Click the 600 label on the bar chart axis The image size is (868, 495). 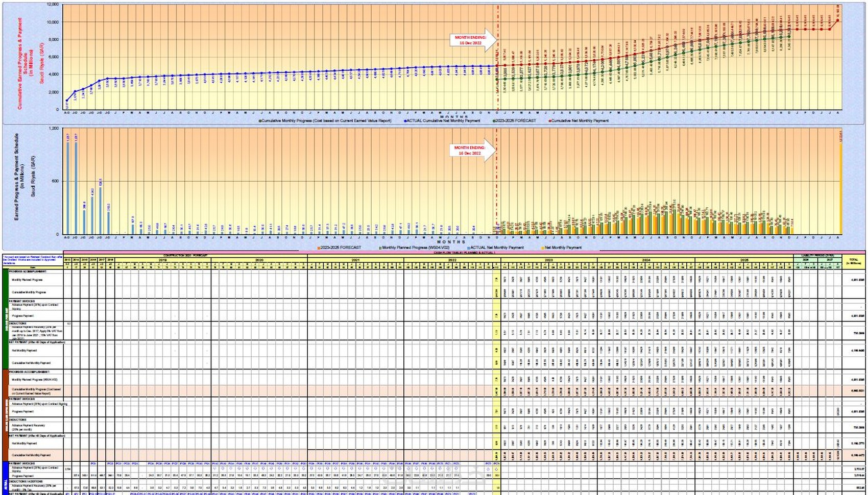55,181
